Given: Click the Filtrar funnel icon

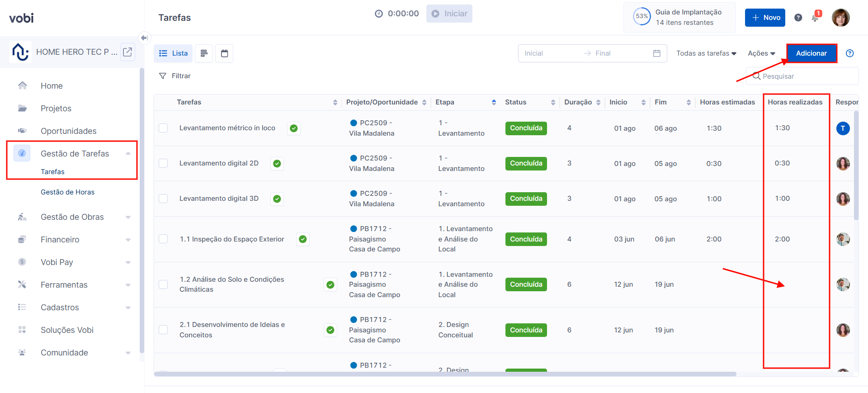Looking at the screenshot, I should pyautogui.click(x=163, y=76).
